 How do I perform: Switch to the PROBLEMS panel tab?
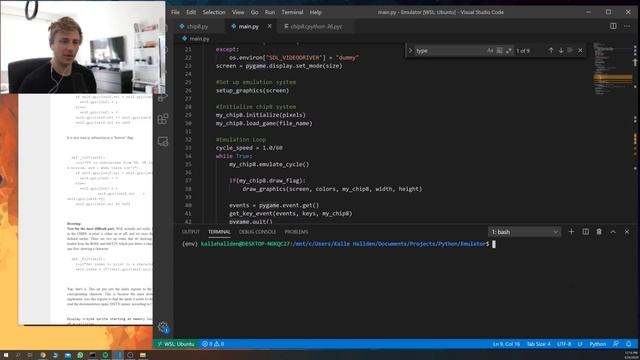(296, 232)
